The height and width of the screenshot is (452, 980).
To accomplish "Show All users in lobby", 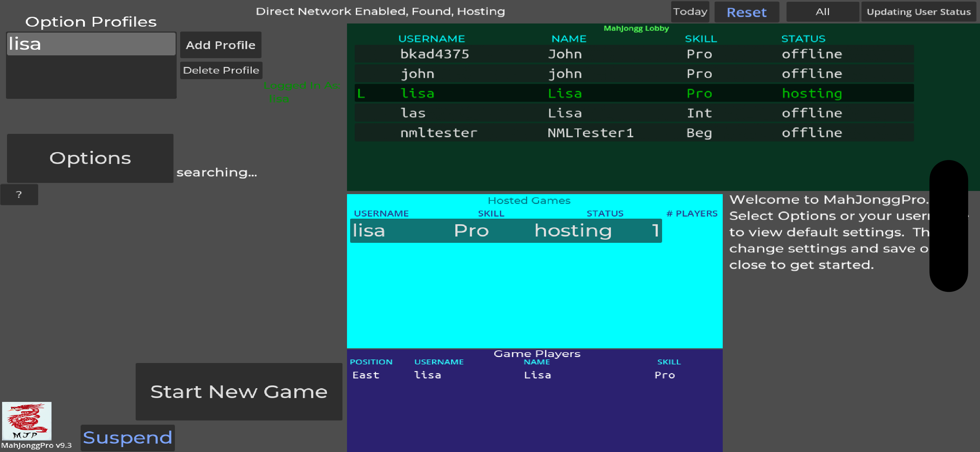I will click(823, 12).
